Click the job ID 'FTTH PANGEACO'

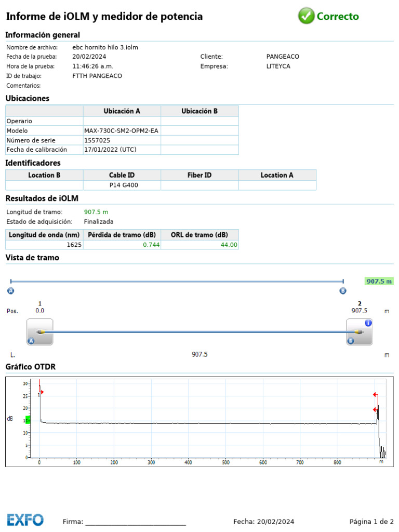coord(97,76)
